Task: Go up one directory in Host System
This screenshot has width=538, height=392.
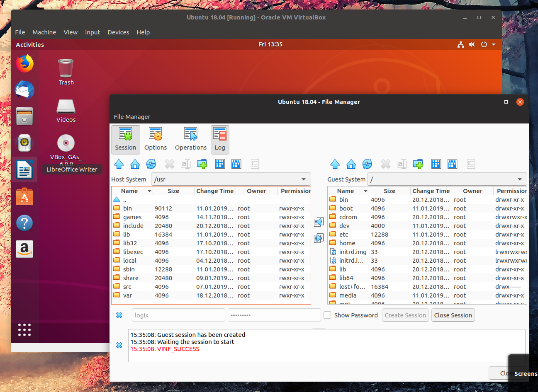Action: (119, 164)
